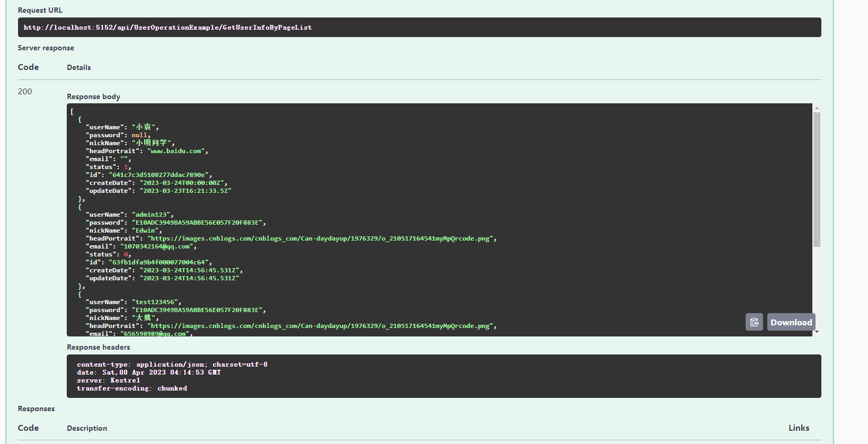The height and width of the screenshot is (444, 868).
Task: Click the response body scrollbar up arrow
Action: point(817,108)
